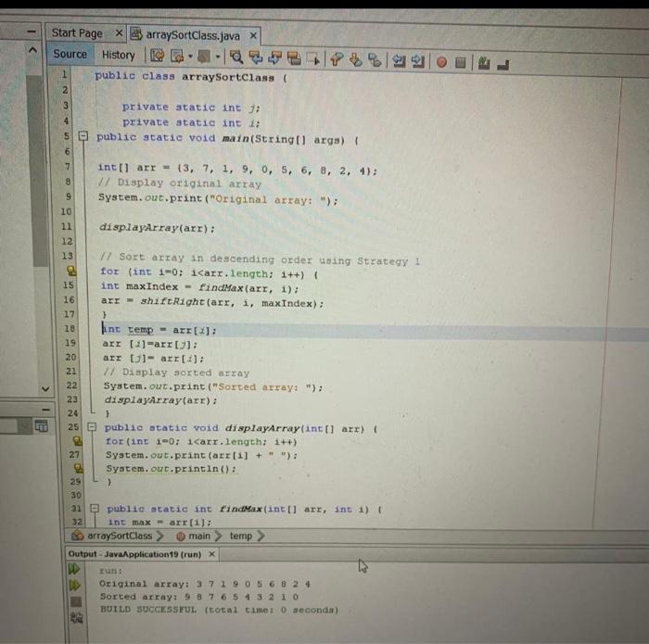This screenshot has height=644, width=649.
Task: Uncomment selected lines icon
Action: (503, 65)
